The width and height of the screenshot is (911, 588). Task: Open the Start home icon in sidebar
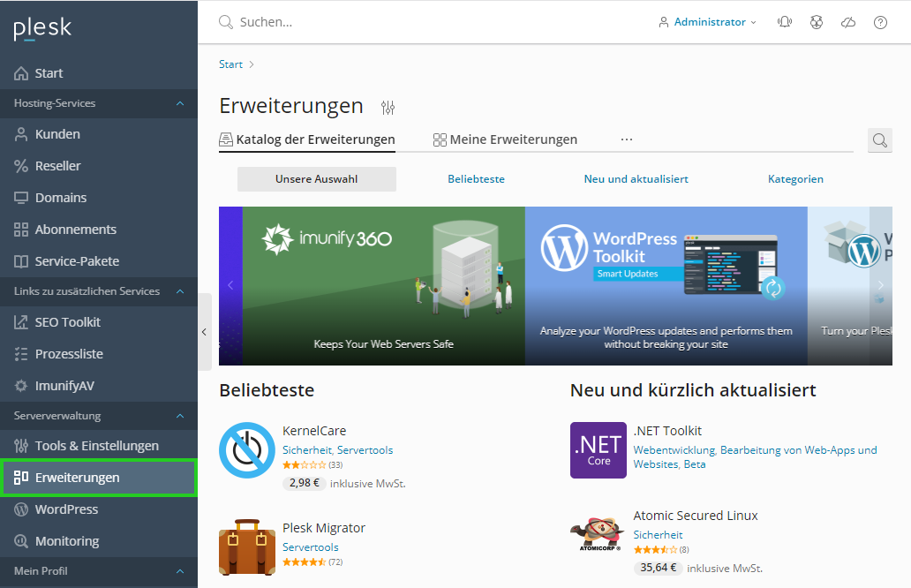click(21, 73)
